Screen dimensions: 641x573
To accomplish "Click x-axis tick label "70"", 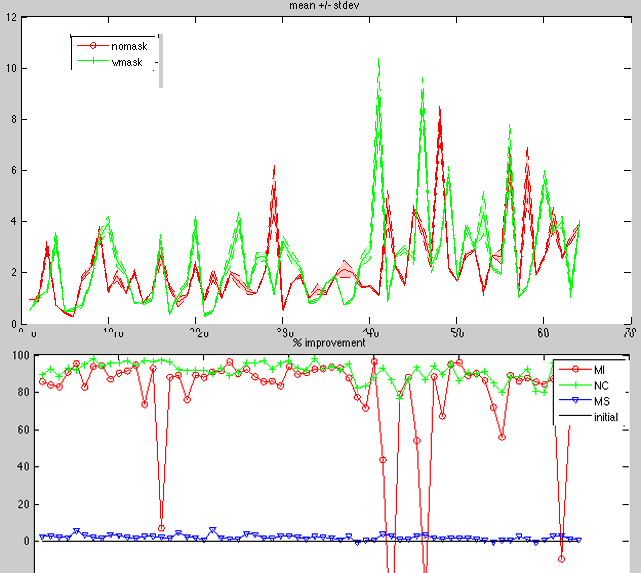I will coord(628,332).
